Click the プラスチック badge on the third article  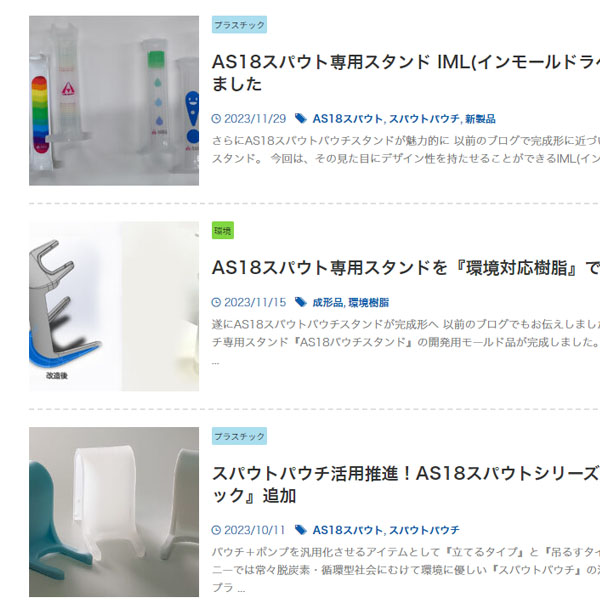click(239, 436)
